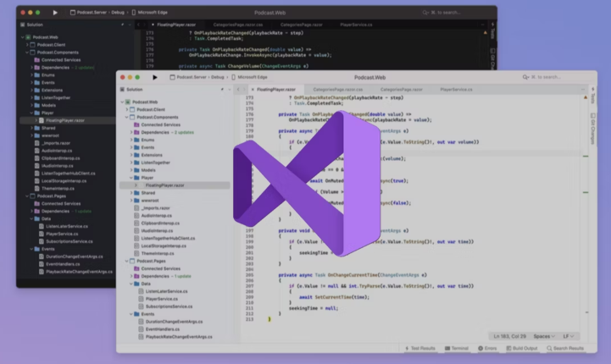Select LocalStorageInterop.cs in the dark window tree

point(64,181)
